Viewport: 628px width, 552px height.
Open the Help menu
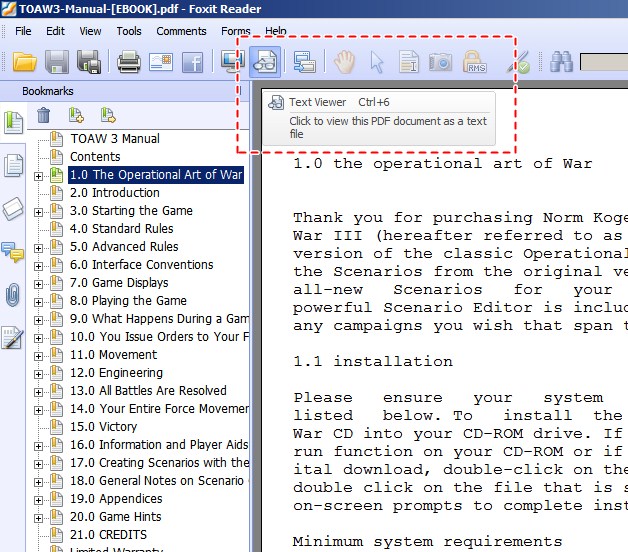(x=276, y=31)
